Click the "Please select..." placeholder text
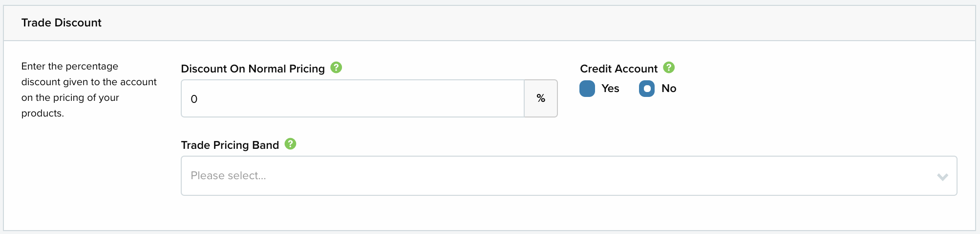This screenshot has height=234, width=980. [x=228, y=176]
